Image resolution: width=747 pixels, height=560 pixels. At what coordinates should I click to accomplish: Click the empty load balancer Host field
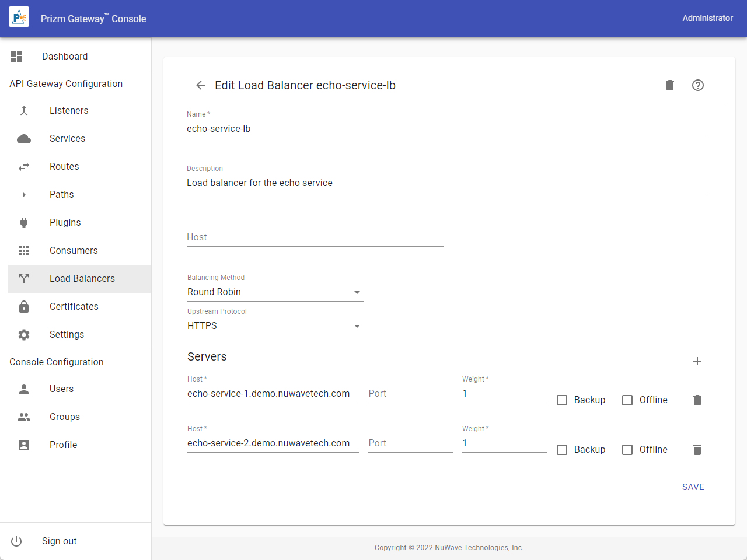pyautogui.click(x=315, y=237)
